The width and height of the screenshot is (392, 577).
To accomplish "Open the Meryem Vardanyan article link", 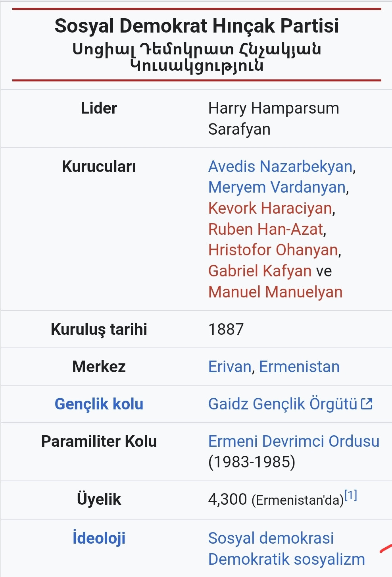I will [x=277, y=187].
